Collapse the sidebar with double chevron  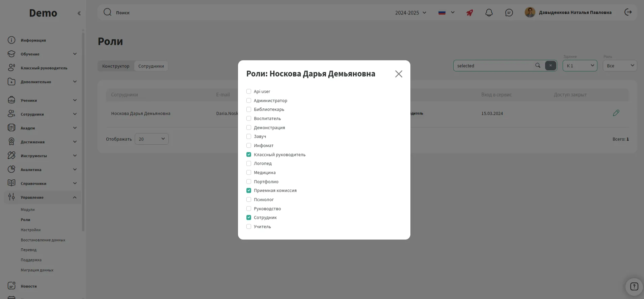click(x=79, y=14)
